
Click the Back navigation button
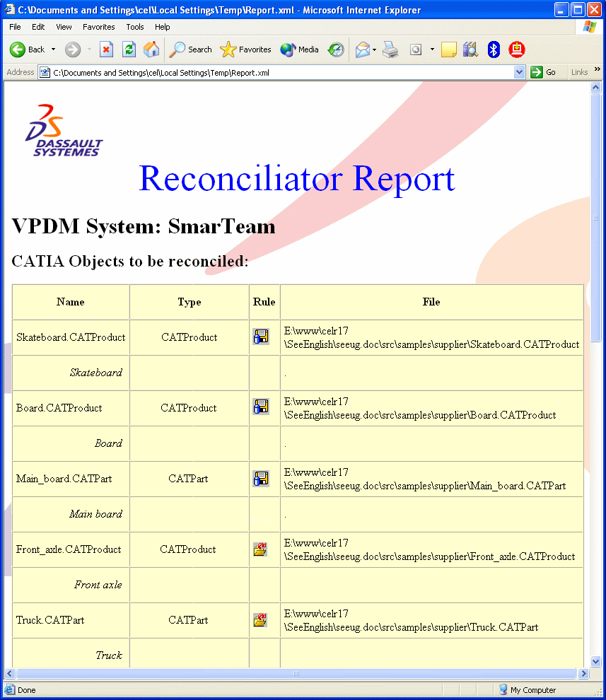27,49
